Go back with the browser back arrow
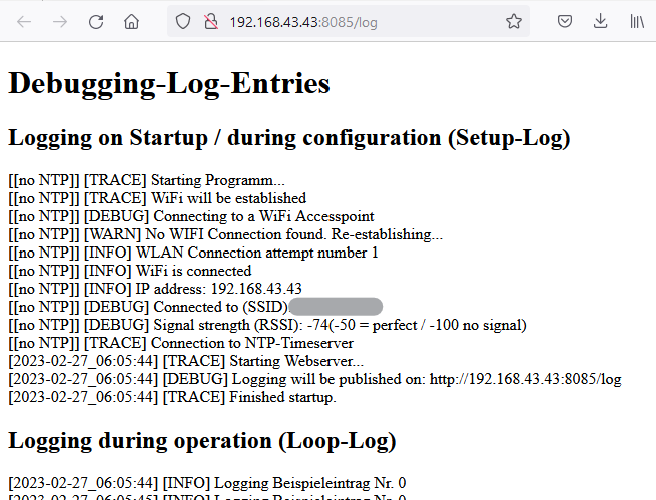Viewport: 656px width, 500px height. click(x=24, y=22)
